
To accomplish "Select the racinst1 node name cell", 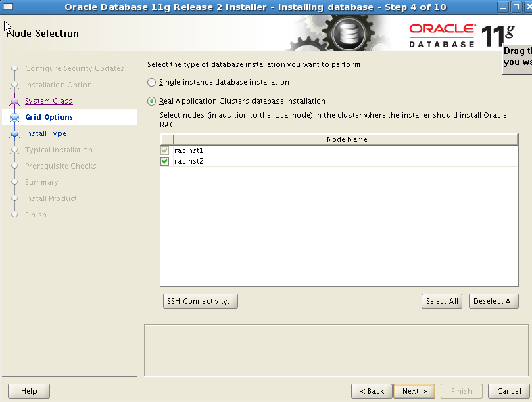I will pyautogui.click(x=345, y=150).
